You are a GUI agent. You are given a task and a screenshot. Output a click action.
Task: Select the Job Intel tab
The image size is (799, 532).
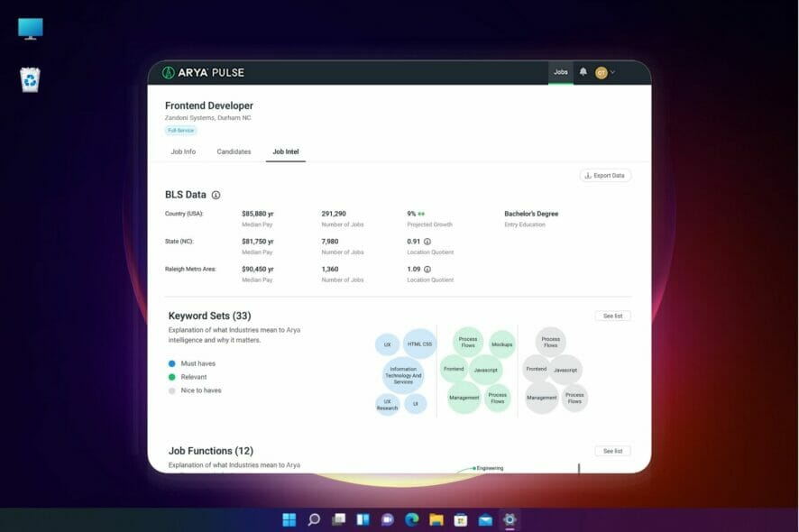(285, 151)
